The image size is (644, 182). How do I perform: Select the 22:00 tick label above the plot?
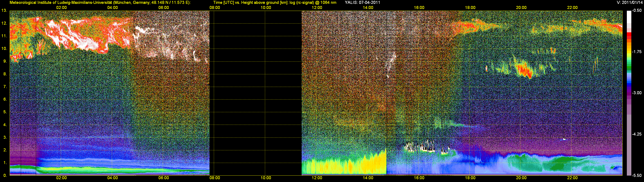[572, 7]
